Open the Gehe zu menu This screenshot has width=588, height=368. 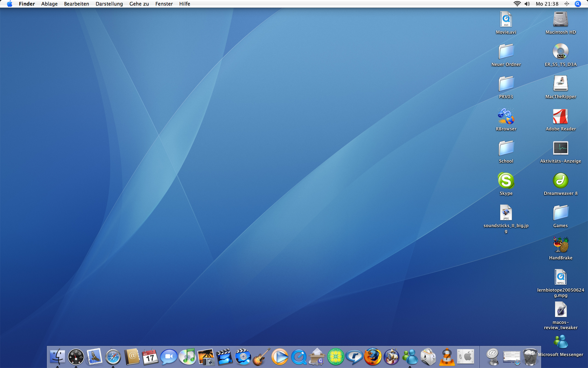(x=139, y=4)
